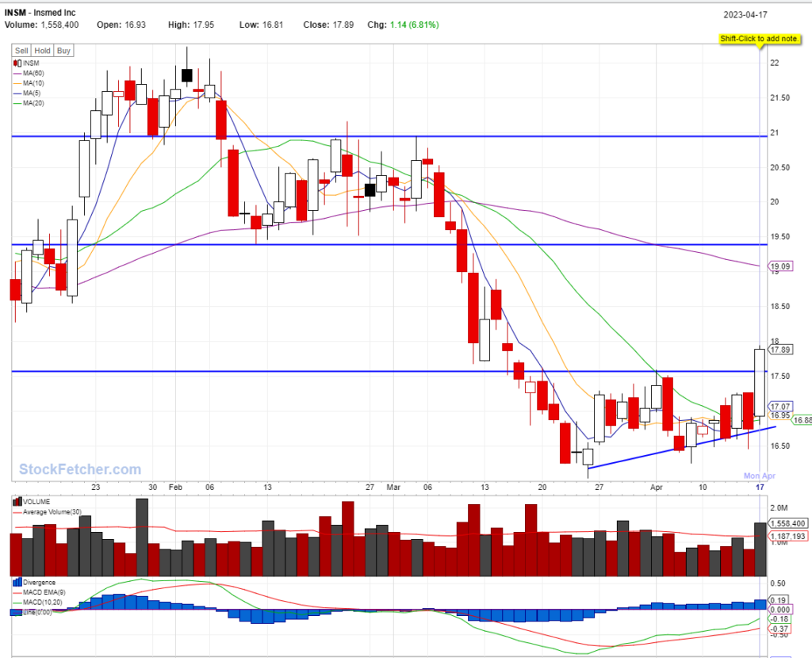This screenshot has width=812, height=658.
Task: Click the rising blue trendline near 16.50
Action: (682, 448)
